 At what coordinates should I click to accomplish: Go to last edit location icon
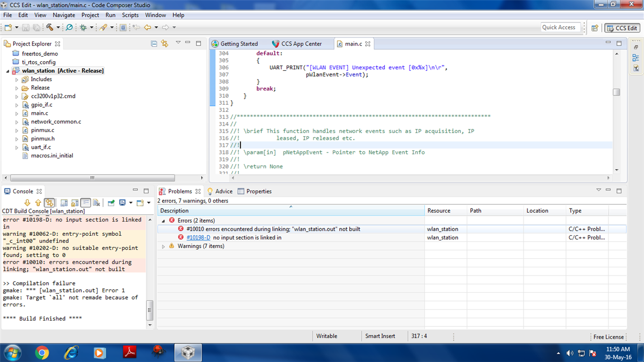point(136,27)
